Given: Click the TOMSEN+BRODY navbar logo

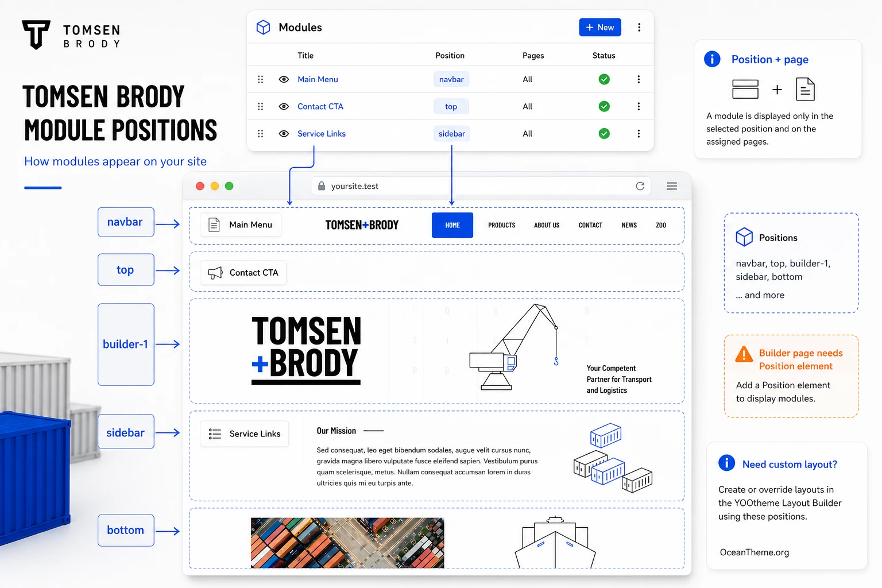Looking at the screenshot, I should [362, 225].
